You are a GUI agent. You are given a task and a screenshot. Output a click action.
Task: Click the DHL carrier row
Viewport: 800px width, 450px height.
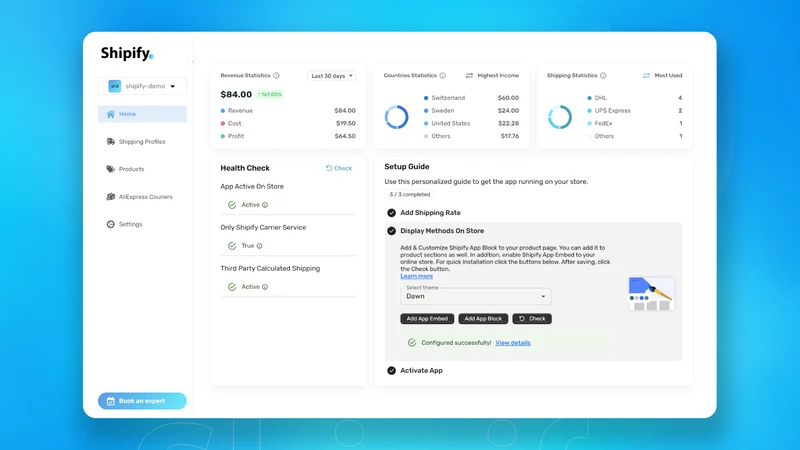click(x=634, y=98)
